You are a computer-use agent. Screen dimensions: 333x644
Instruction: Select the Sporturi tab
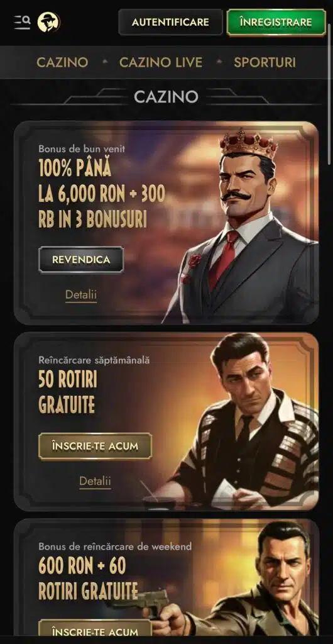click(x=265, y=62)
